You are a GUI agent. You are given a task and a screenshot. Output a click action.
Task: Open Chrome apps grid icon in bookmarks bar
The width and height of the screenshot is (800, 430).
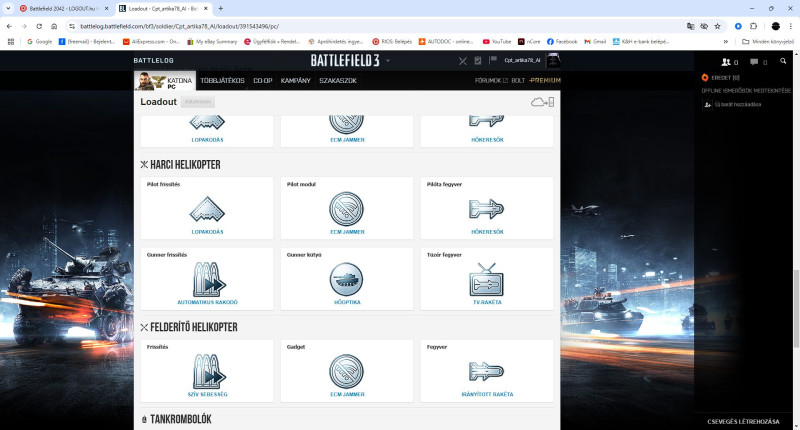(x=11, y=41)
